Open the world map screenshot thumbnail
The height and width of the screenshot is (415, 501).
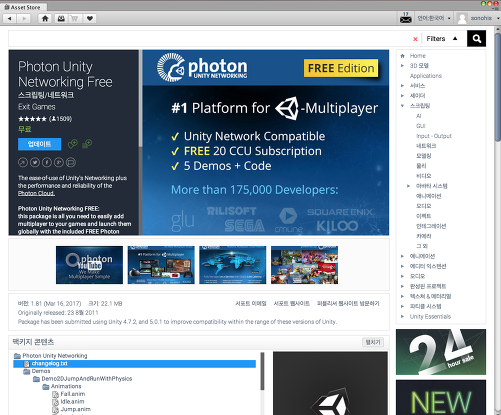[x=233, y=265]
